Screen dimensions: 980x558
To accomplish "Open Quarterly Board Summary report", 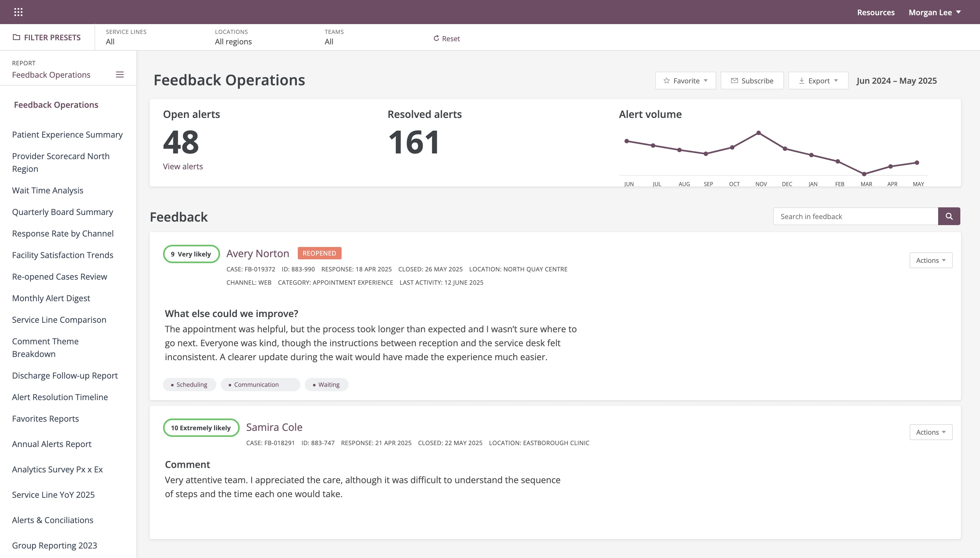I will point(62,212).
